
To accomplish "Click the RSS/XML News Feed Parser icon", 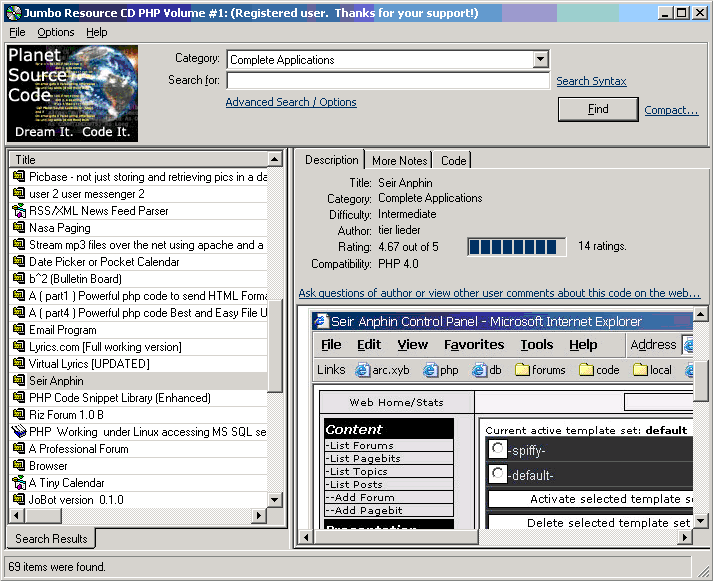I will [x=19, y=210].
